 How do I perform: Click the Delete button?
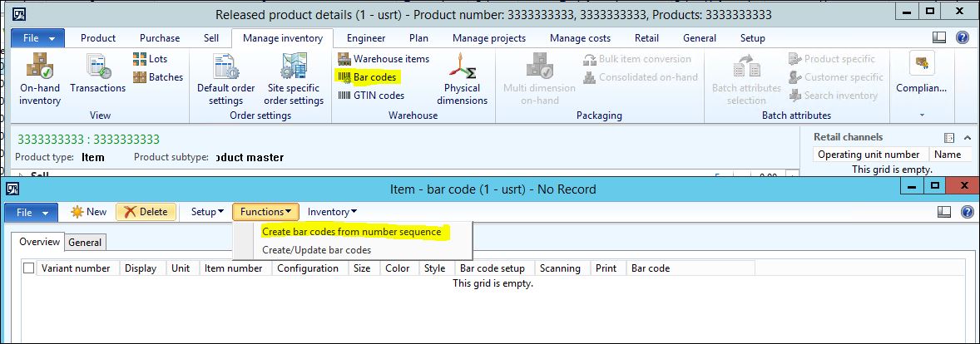point(146,212)
